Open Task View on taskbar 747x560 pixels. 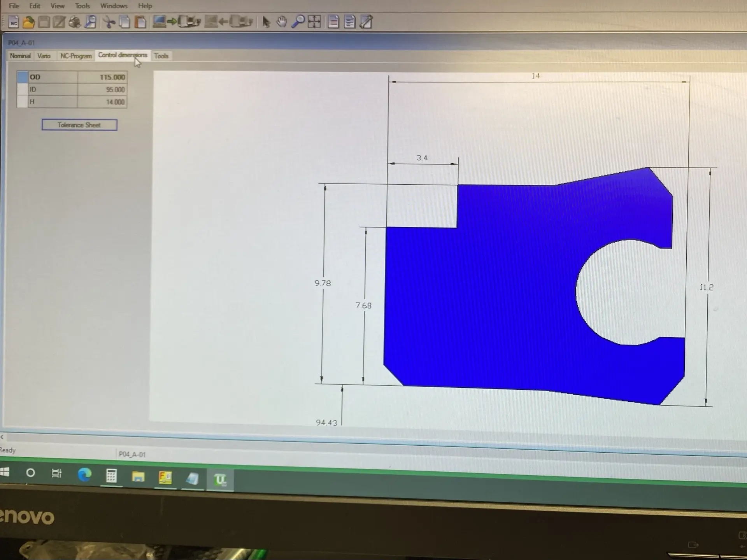pos(57,473)
